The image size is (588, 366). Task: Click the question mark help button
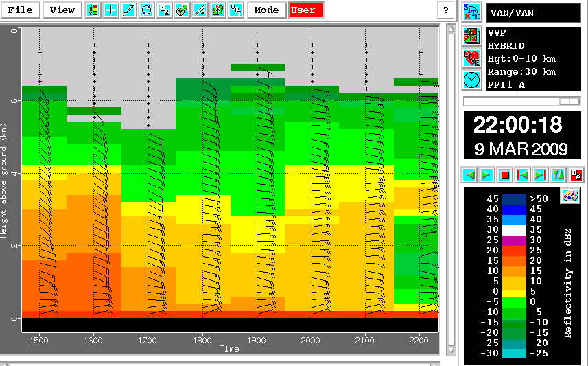(446, 10)
